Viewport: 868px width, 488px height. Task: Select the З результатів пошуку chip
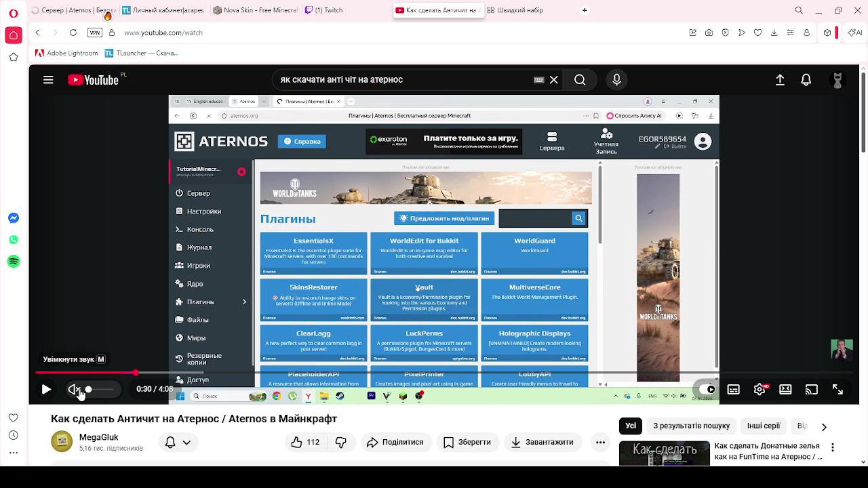tap(691, 426)
